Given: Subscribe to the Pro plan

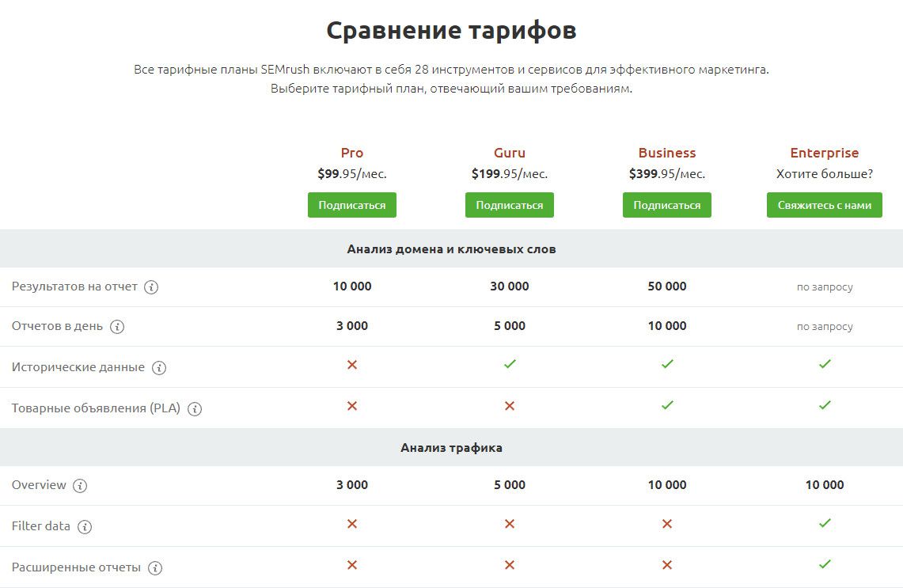Looking at the screenshot, I should pyautogui.click(x=352, y=205).
